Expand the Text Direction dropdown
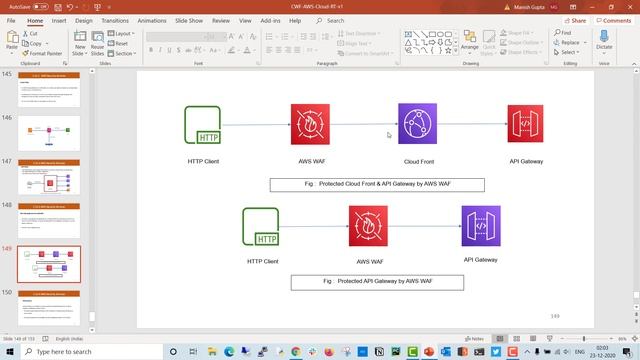 point(359,33)
